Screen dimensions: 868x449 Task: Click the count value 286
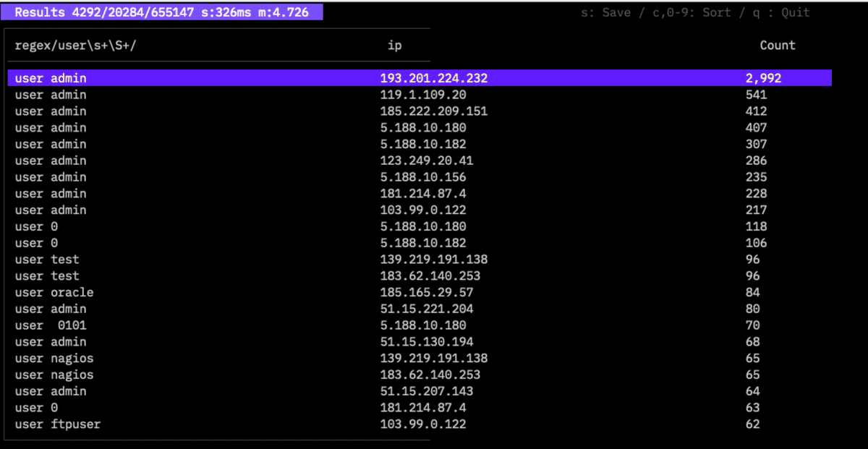(757, 161)
